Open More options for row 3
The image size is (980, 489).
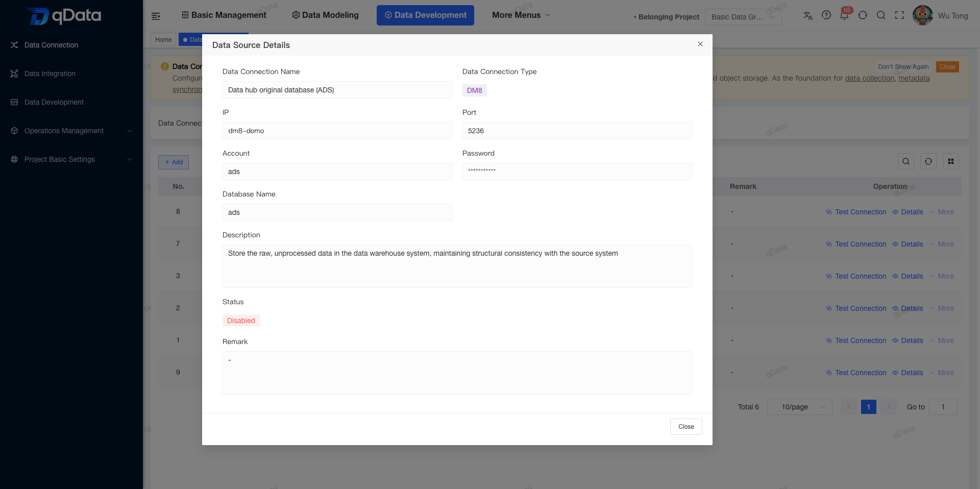click(x=942, y=276)
